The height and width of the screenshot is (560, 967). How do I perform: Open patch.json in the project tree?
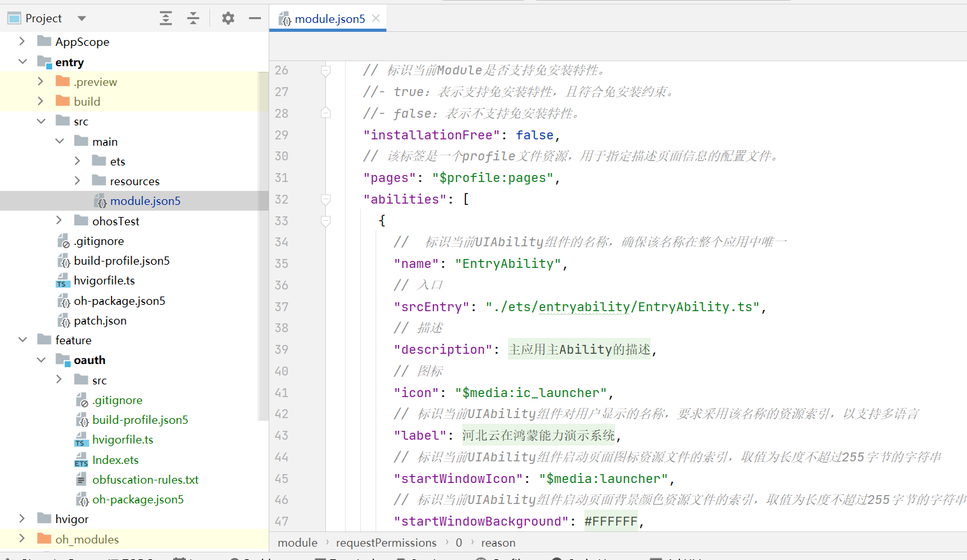coord(100,320)
